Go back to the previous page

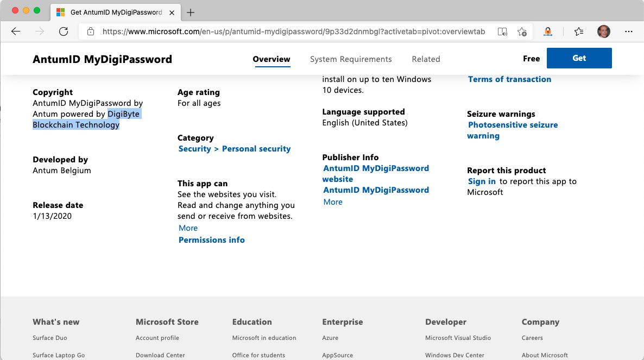point(16,31)
